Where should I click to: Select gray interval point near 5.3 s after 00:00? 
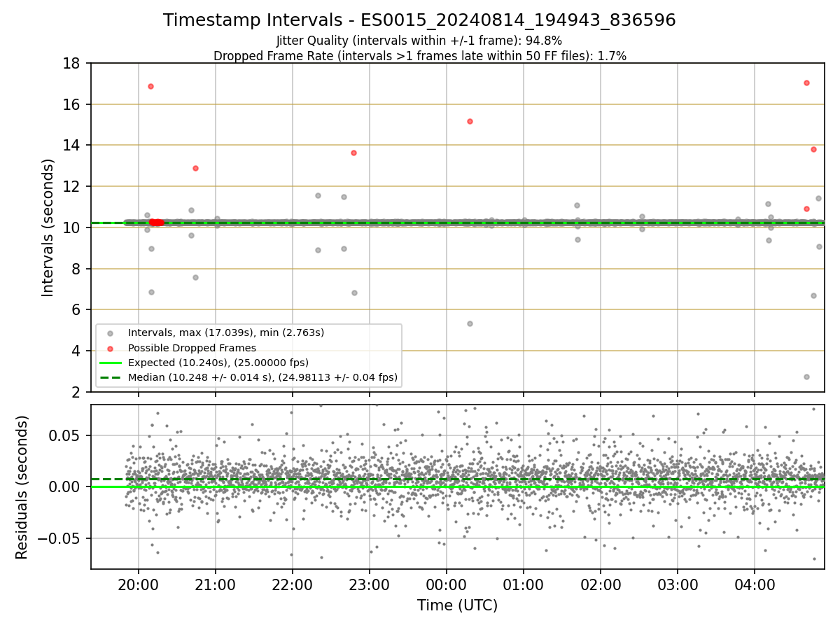pyautogui.click(x=470, y=323)
